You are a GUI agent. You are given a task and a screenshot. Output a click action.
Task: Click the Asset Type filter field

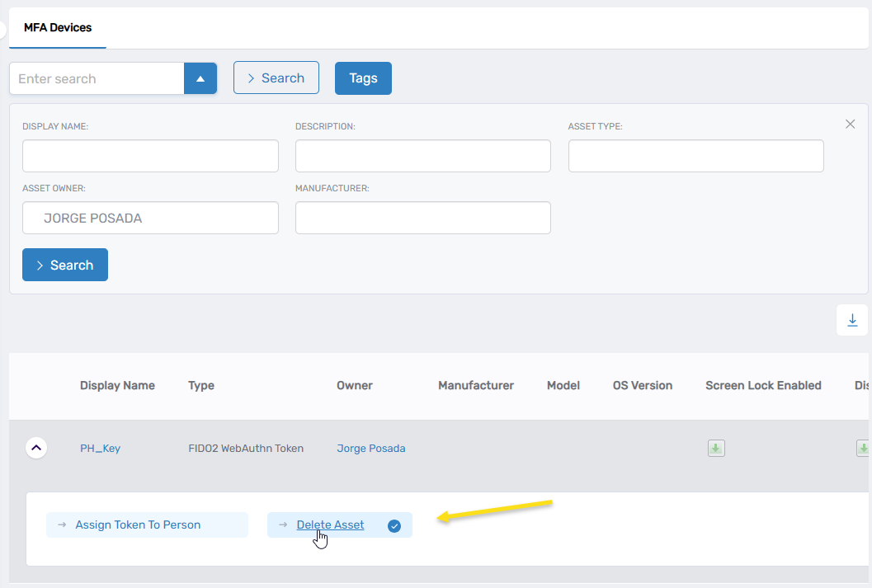(x=695, y=156)
